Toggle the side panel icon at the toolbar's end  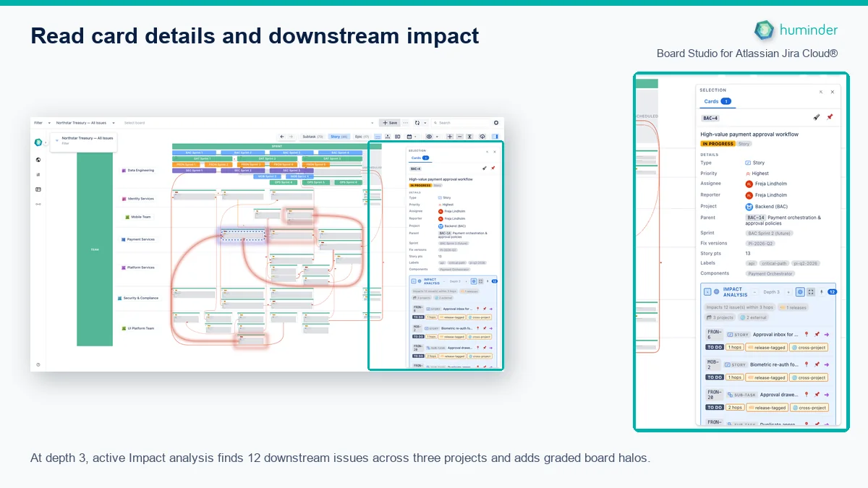point(495,137)
